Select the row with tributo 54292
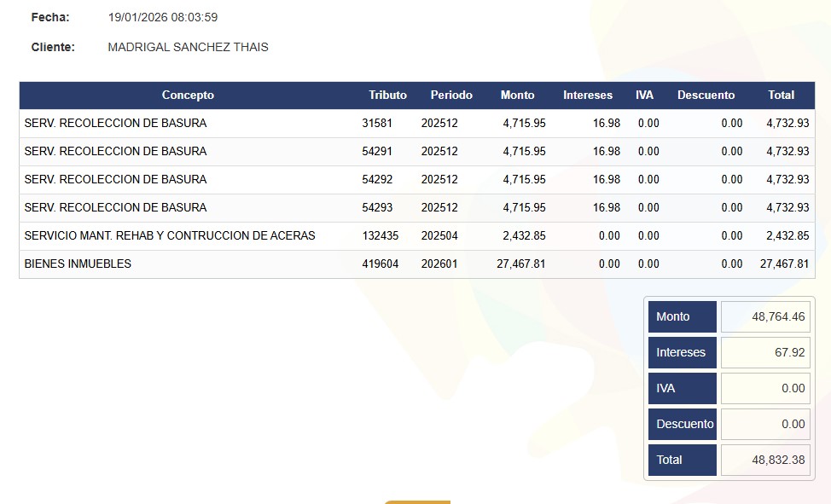This screenshot has width=831, height=504. pyautogui.click(x=416, y=180)
